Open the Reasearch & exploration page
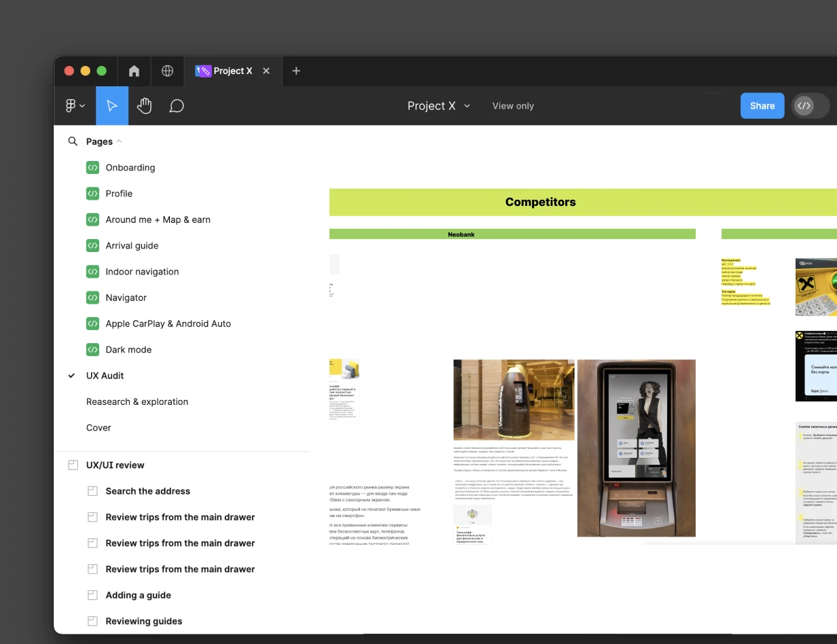The height and width of the screenshot is (644, 837). click(x=137, y=401)
